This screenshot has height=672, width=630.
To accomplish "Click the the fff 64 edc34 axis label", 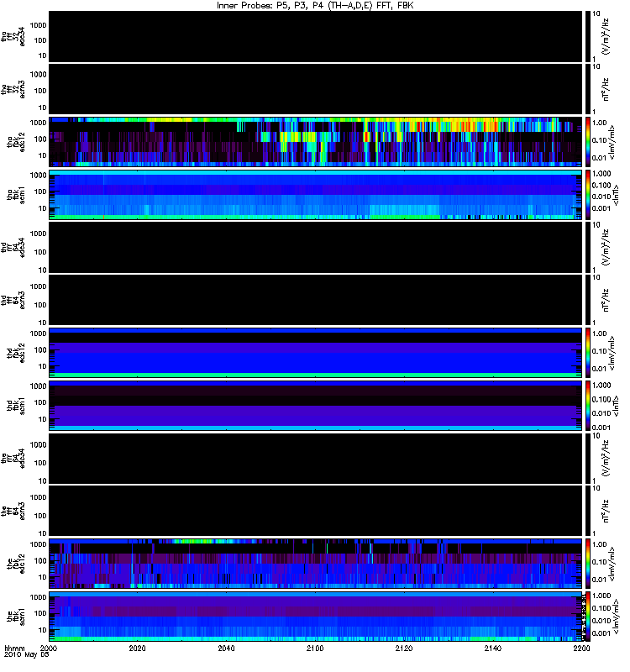I will pyautogui.click(x=13, y=459).
